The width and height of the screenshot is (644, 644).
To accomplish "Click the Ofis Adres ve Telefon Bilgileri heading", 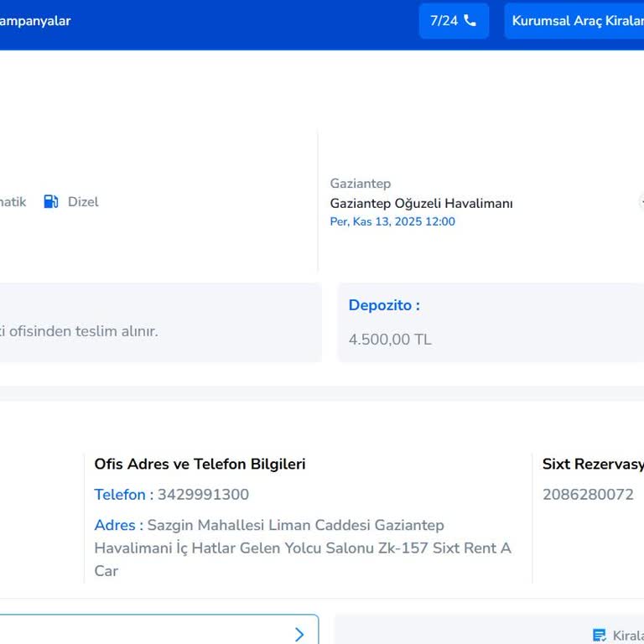I will tap(200, 464).
